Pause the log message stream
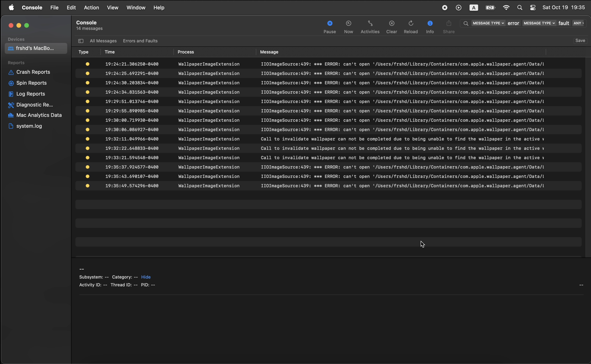Screen dimensions: 591x364 click(330, 23)
